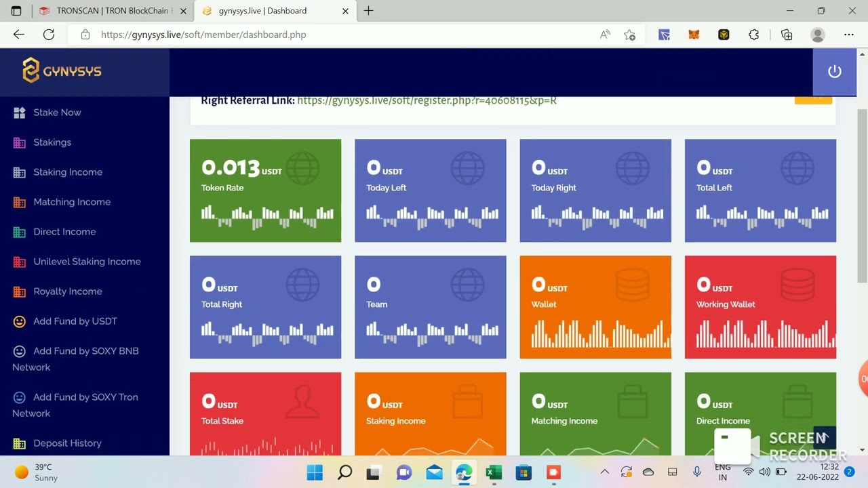This screenshot has height=488, width=868.
Task: Open Add Fund by SOXY Tron Network
Action: (x=75, y=405)
